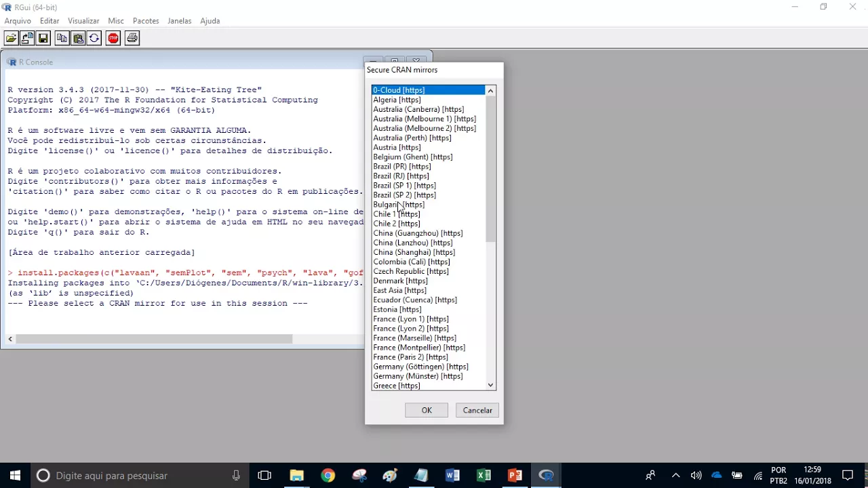Click R Console scroll left arrow
Viewport: 868px width, 488px height.
coord(10,339)
